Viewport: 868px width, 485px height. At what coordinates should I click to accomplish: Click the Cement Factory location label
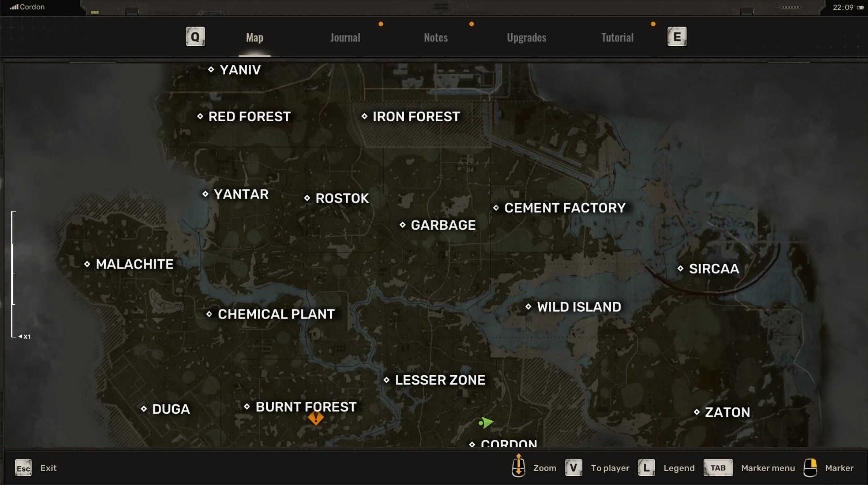pyautogui.click(x=564, y=208)
